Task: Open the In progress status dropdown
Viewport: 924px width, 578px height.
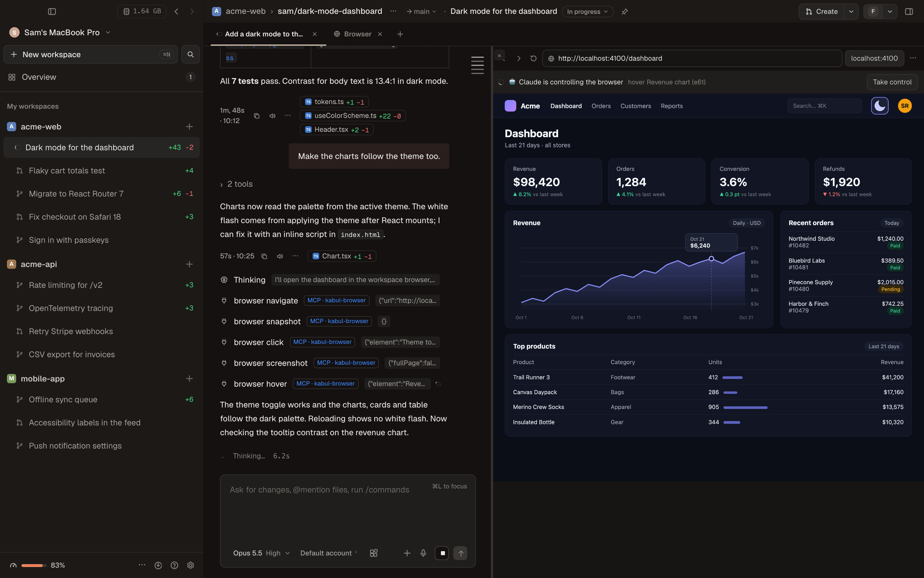Action: 588,12
